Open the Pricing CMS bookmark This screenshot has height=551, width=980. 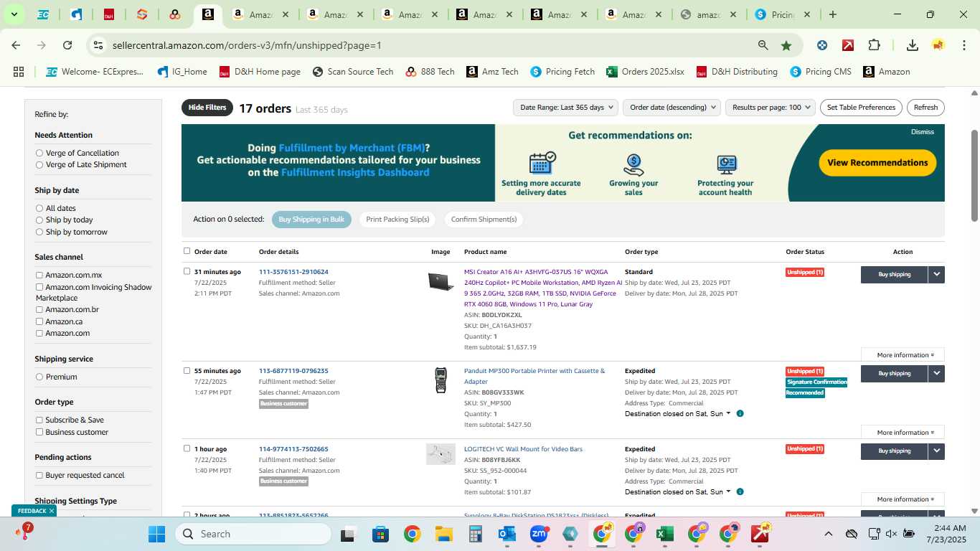pos(821,72)
